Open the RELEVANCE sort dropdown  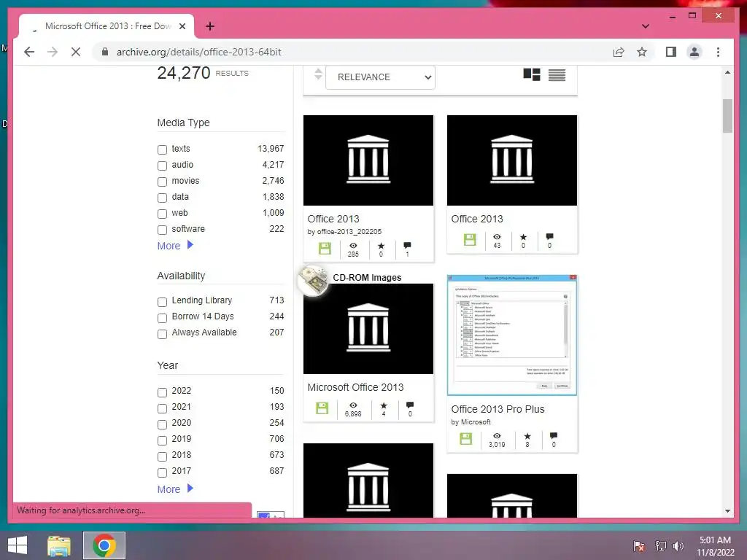point(380,77)
